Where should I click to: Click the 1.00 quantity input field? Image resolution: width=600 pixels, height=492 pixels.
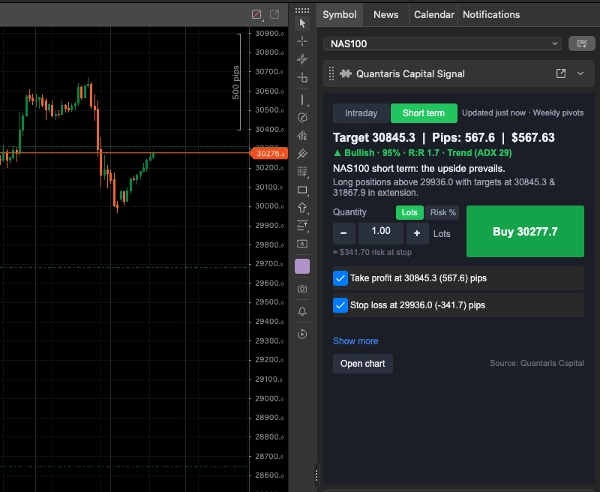point(381,233)
